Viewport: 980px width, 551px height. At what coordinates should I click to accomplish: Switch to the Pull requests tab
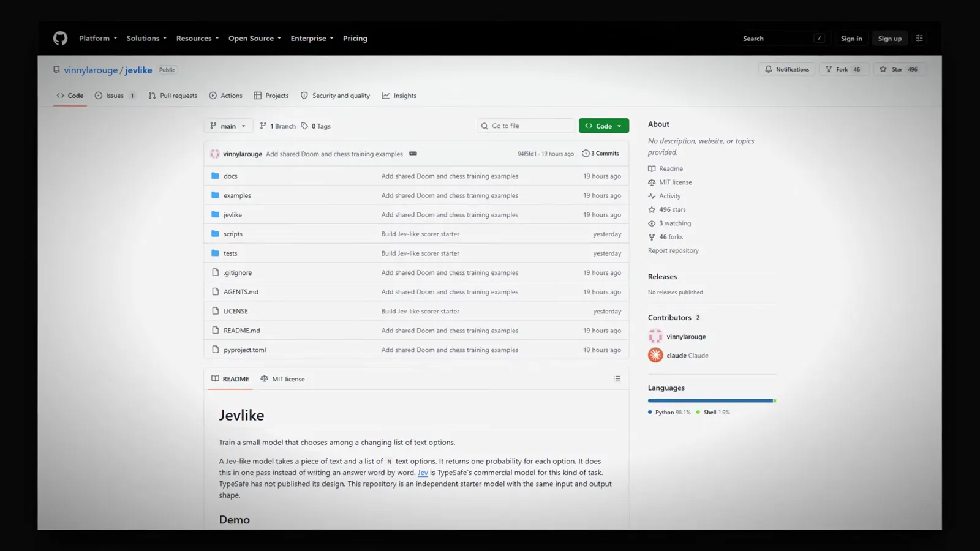click(173, 96)
